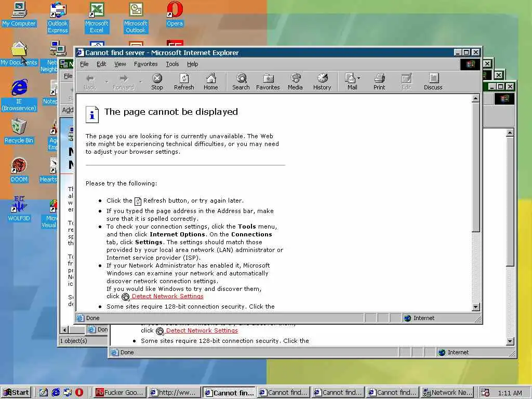Launch Opera from quick launch bar
Viewport: 532px width, 399px height.
pyautogui.click(x=79, y=392)
